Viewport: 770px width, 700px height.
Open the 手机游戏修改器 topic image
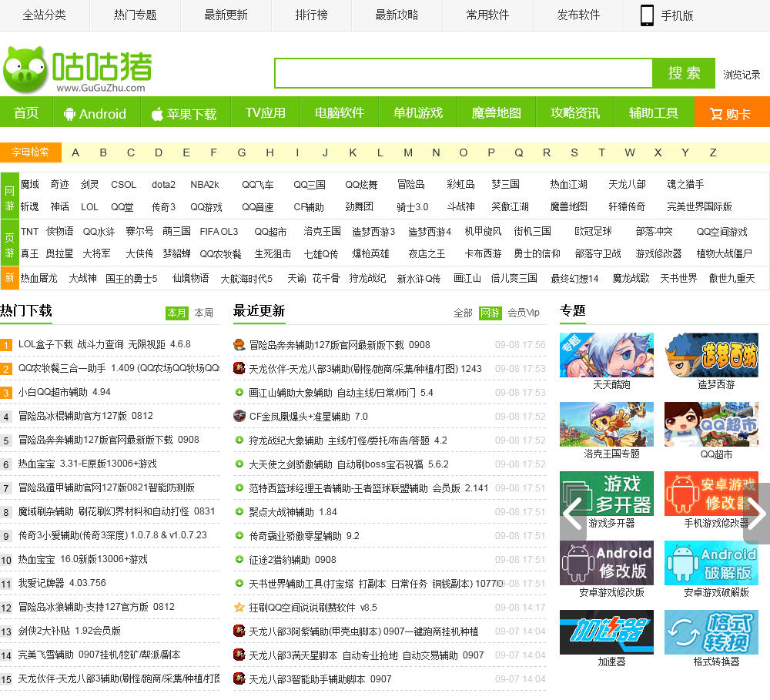pyautogui.click(x=711, y=494)
